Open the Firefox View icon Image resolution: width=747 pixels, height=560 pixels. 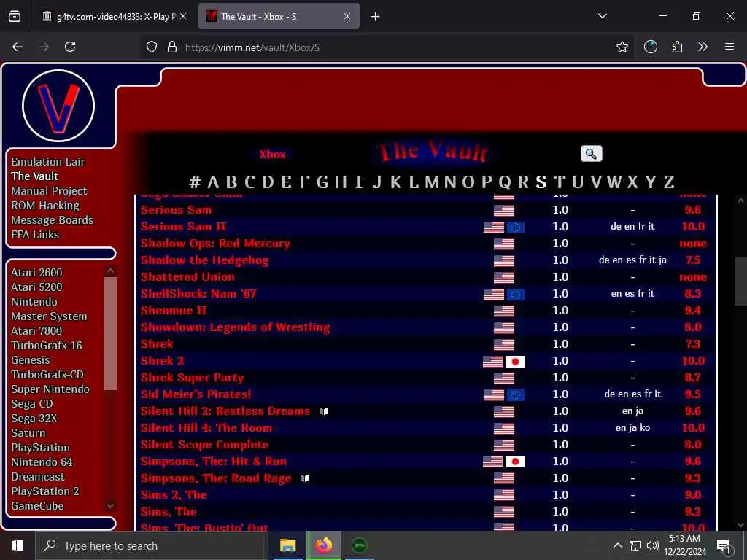15,16
